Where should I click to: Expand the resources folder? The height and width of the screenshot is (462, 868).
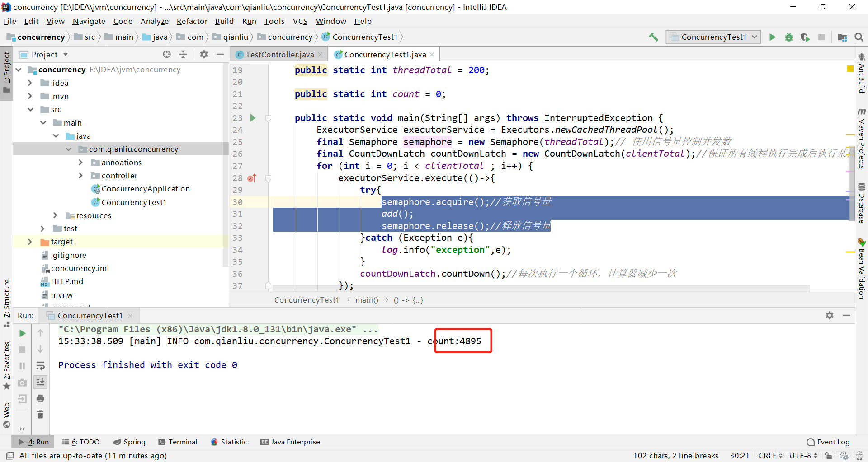coord(55,215)
